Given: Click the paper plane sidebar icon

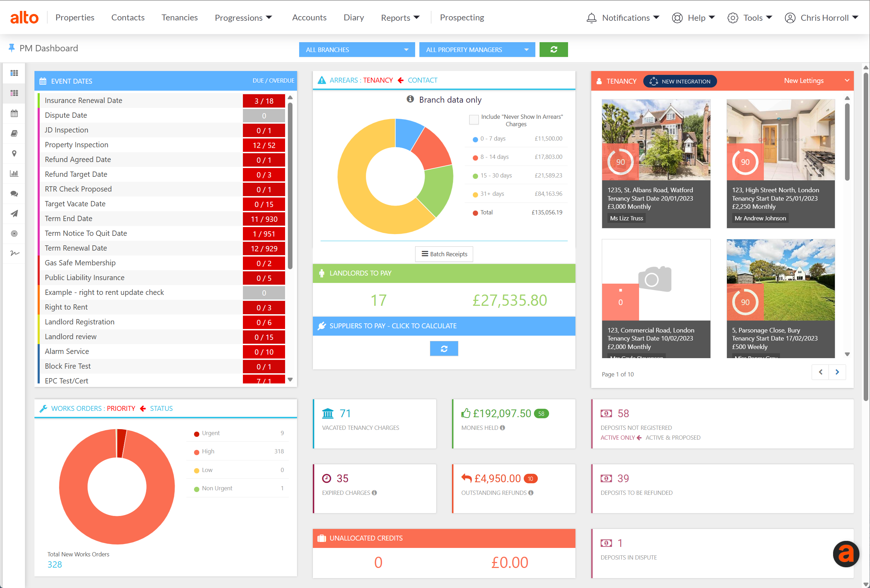Looking at the screenshot, I should (x=14, y=213).
